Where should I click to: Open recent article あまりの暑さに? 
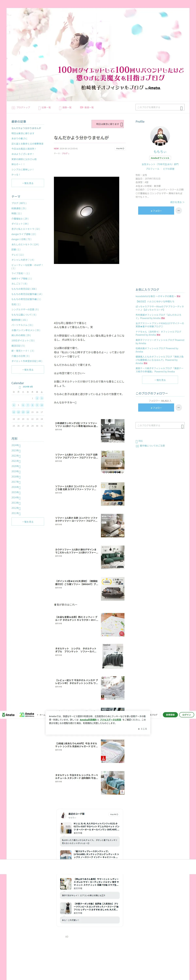pyautogui.click(x=19, y=139)
